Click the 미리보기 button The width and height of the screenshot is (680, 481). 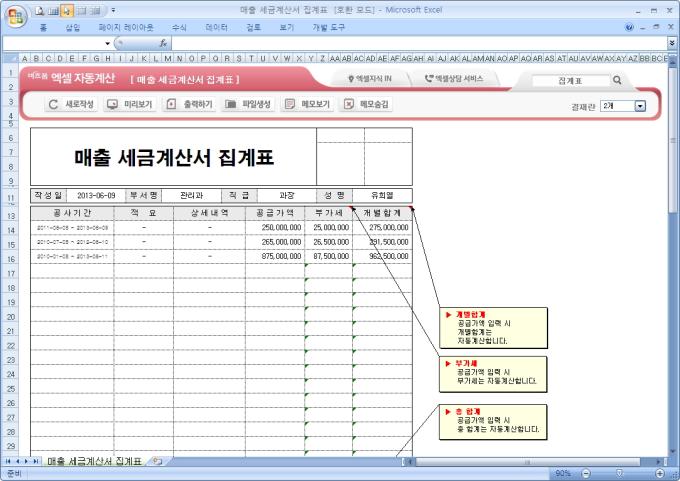point(130,104)
